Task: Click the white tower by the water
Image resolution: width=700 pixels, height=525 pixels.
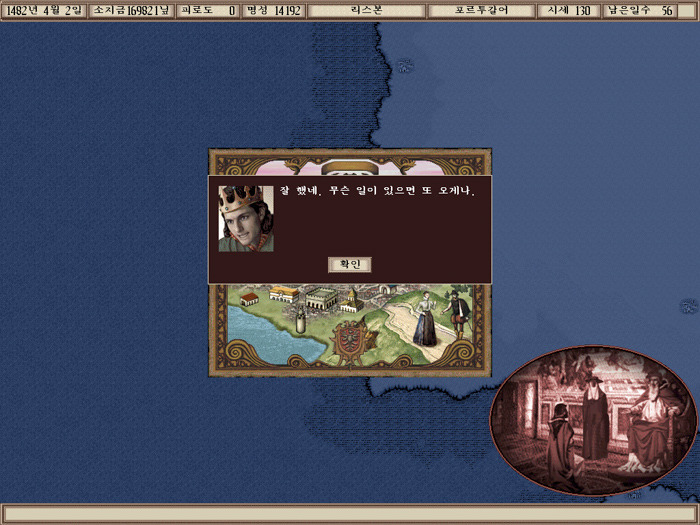Action: point(302,322)
